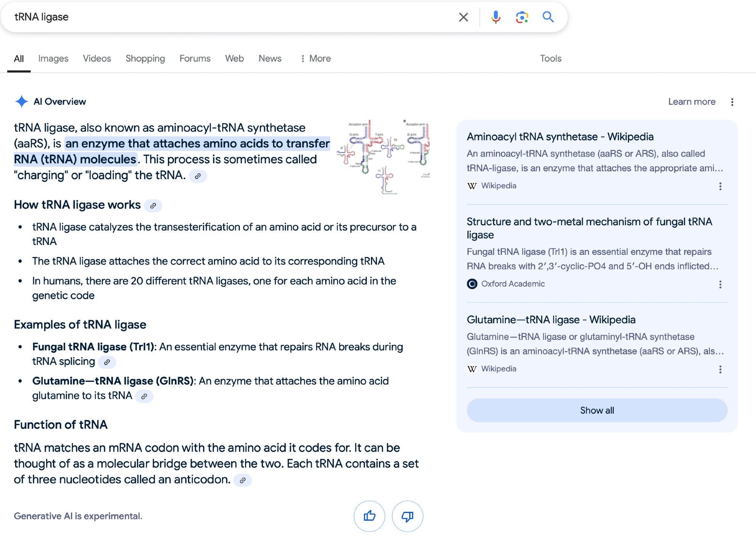756x538 pixels.
Task: Expand the More search filters menu
Action: pos(316,59)
